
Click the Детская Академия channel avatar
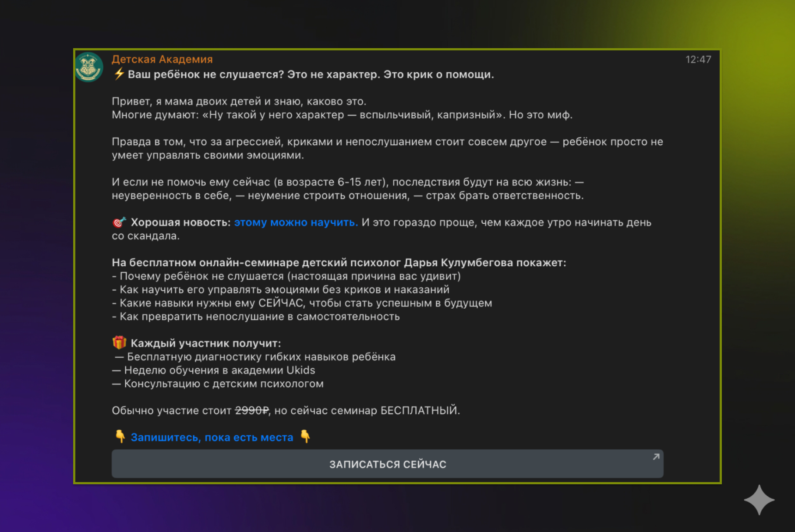[x=89, y=67]
